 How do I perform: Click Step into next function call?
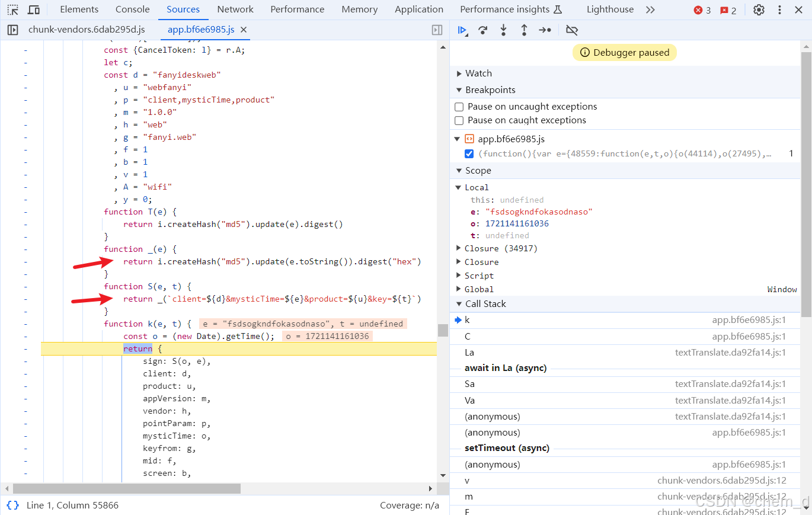pyautogui.click(x=503, y=30)
